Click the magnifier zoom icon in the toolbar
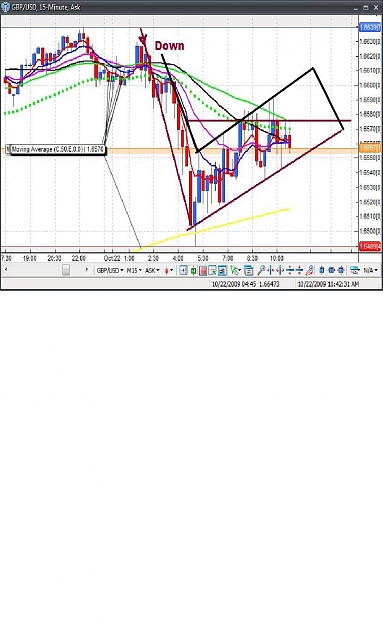The height and width of the screenshot is (625, 383). (261, 270)
